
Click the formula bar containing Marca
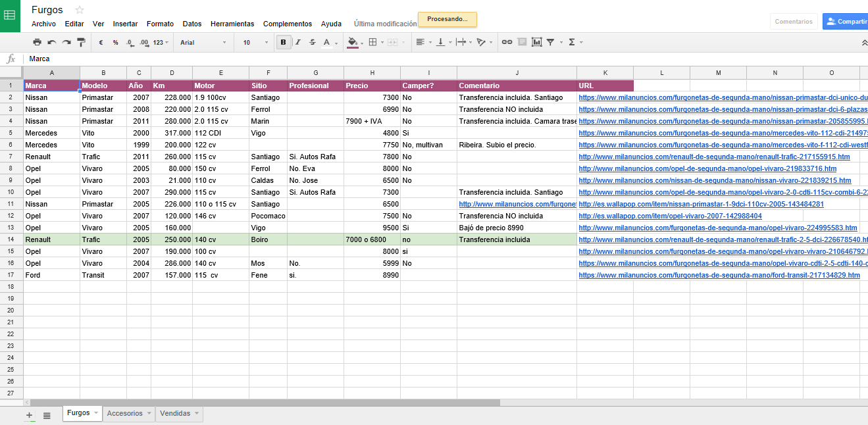coord(446,59)
